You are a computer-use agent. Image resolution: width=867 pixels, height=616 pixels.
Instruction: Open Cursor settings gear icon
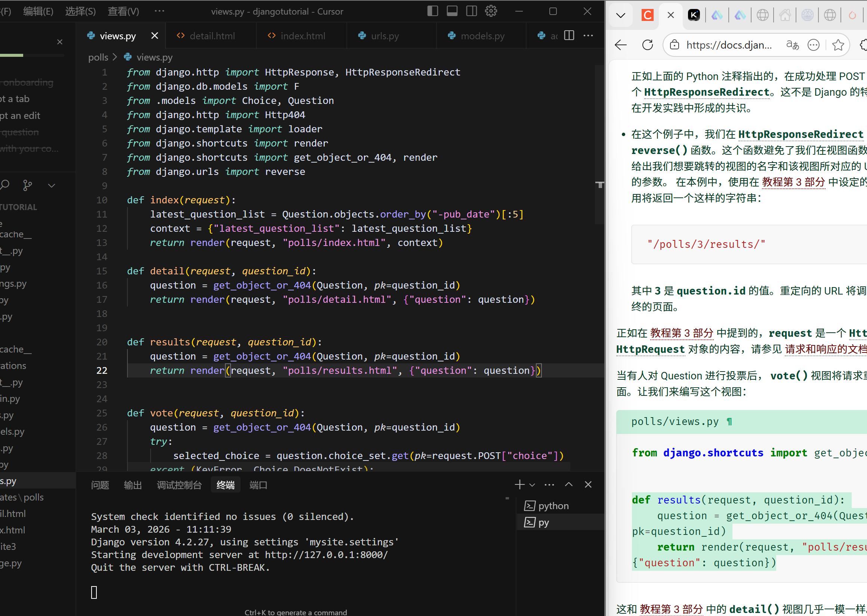point(491,11)
